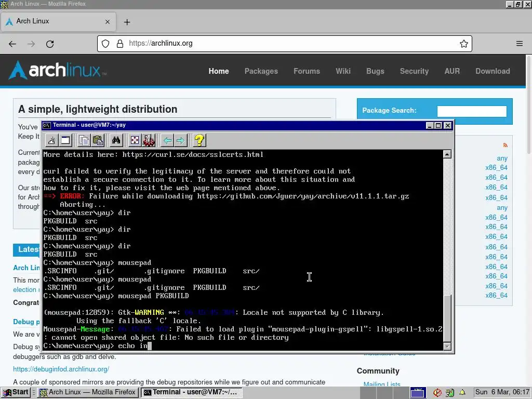Click 'A simple, lightweight distribution' heading
Viewport: 532px width, 399px height.
98,109
